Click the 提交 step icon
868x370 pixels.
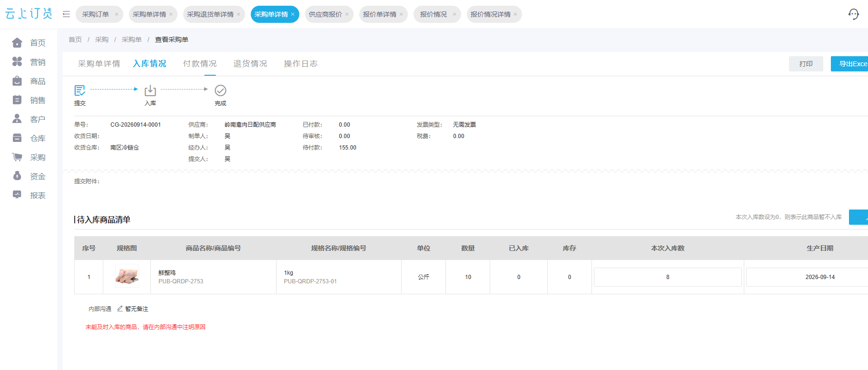[x=80, y=90]
